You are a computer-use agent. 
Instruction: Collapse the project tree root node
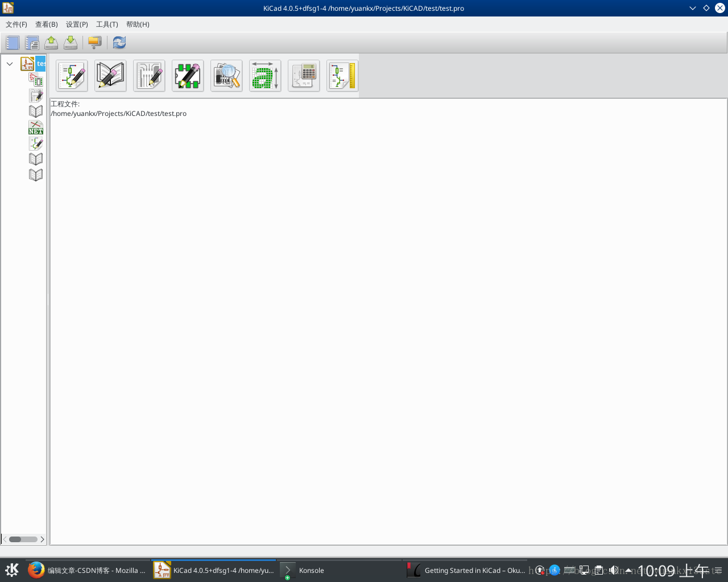pos(10,64)
